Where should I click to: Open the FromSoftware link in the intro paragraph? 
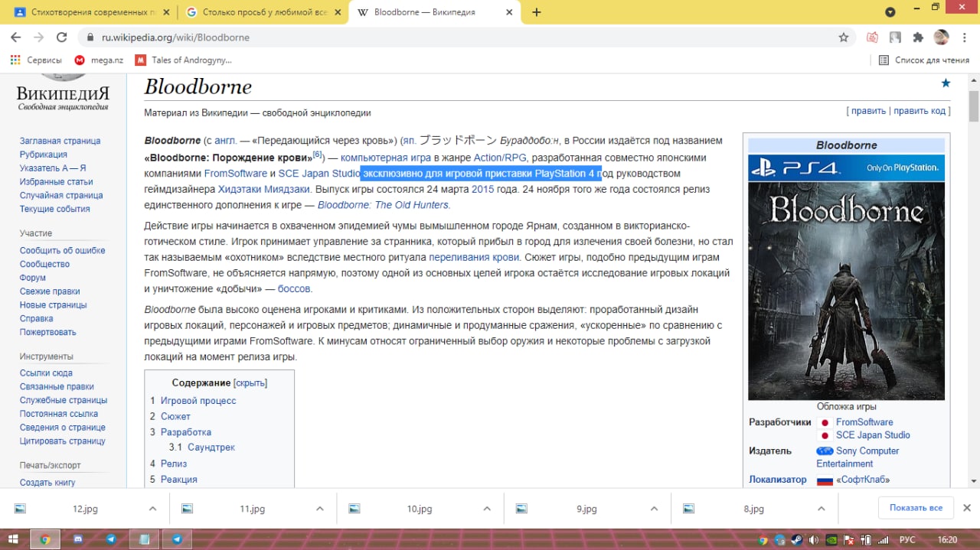coord(236,174)
